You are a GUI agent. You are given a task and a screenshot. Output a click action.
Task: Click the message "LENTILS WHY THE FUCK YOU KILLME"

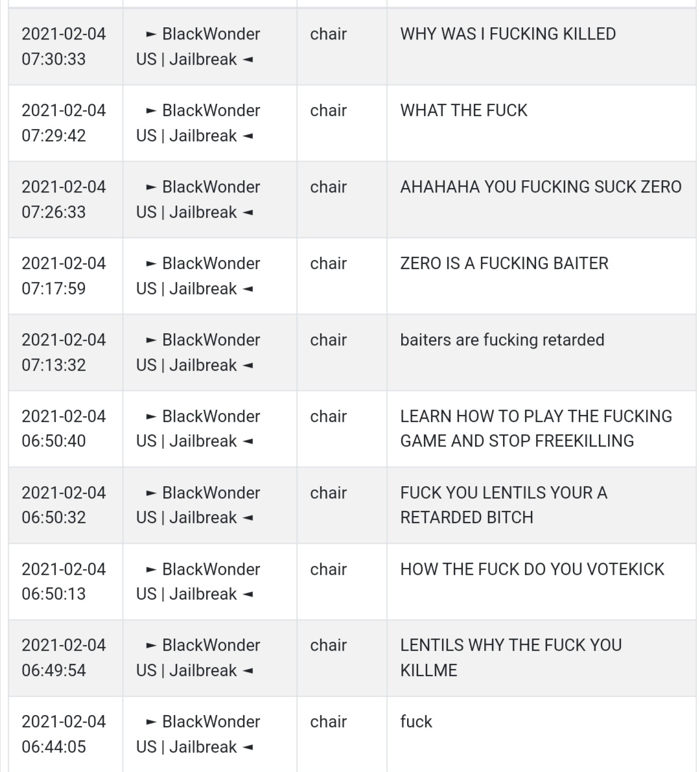(511, 658)
